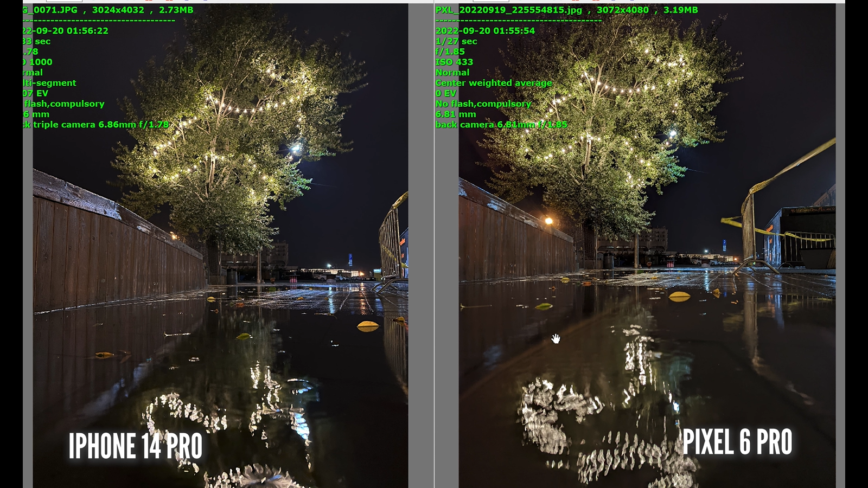The width and height of the screenshot is (868, 488).
Task: Click the 'f/1.85' aperture line
Action: pyautogui.click(x=450, y=52)
